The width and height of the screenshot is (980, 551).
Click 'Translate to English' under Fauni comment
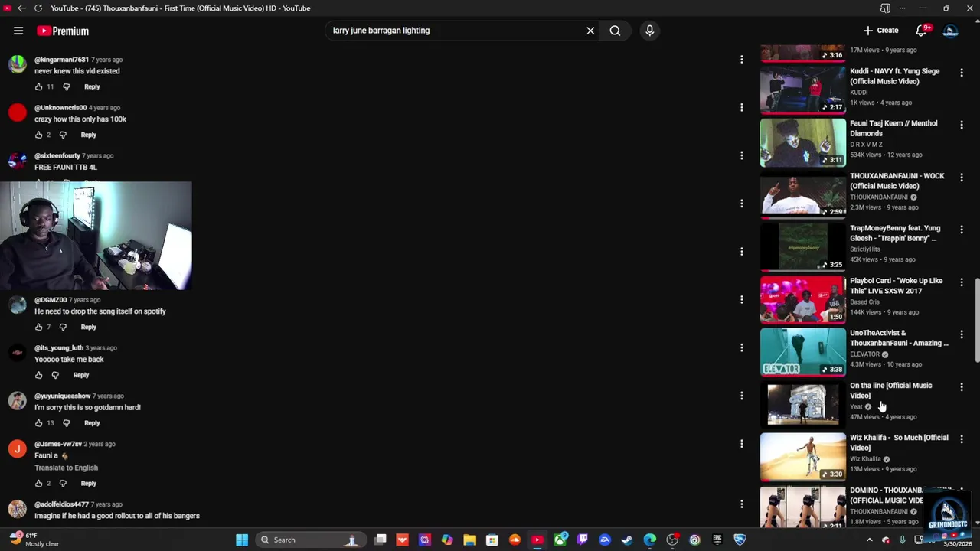[66, 468]
